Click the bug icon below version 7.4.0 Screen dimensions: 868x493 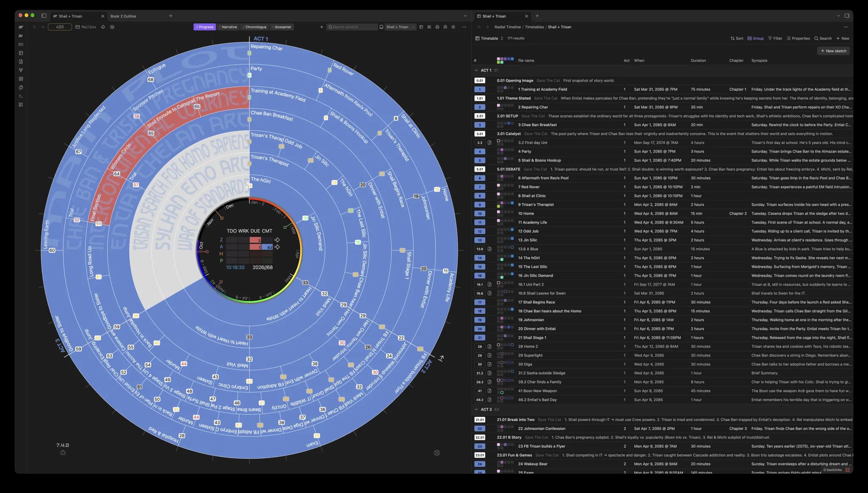click(63, 453)
